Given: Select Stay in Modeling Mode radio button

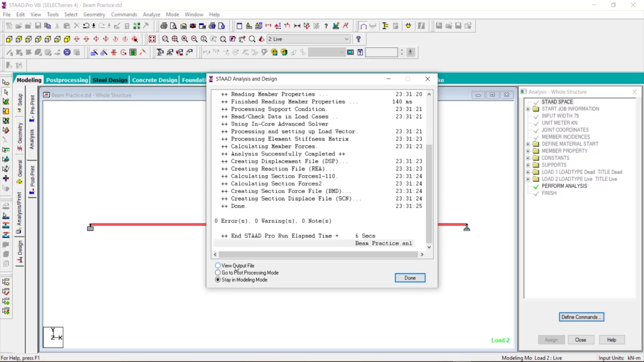Looking at the screenshot, I should (218, 280).
